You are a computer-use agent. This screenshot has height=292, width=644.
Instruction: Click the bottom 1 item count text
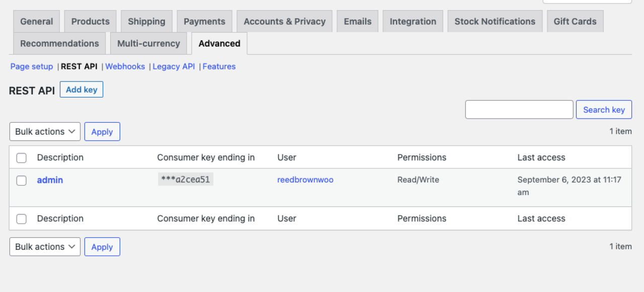[620, 246]
